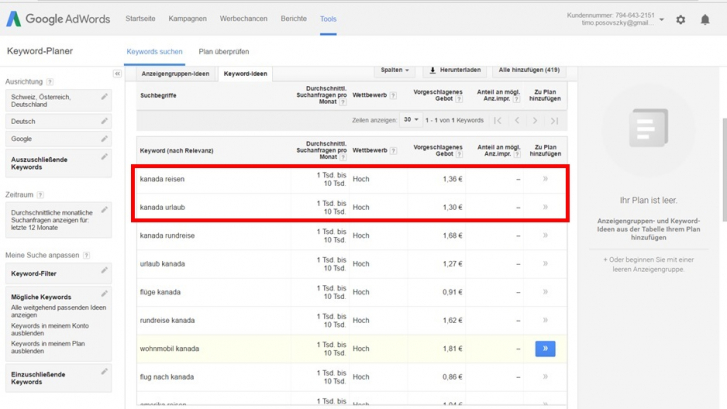The width and height of the screenshot is (727, 409).
Task: Edit the Keyword-Filter pencil icon
Action: click(x=104, y=270)
